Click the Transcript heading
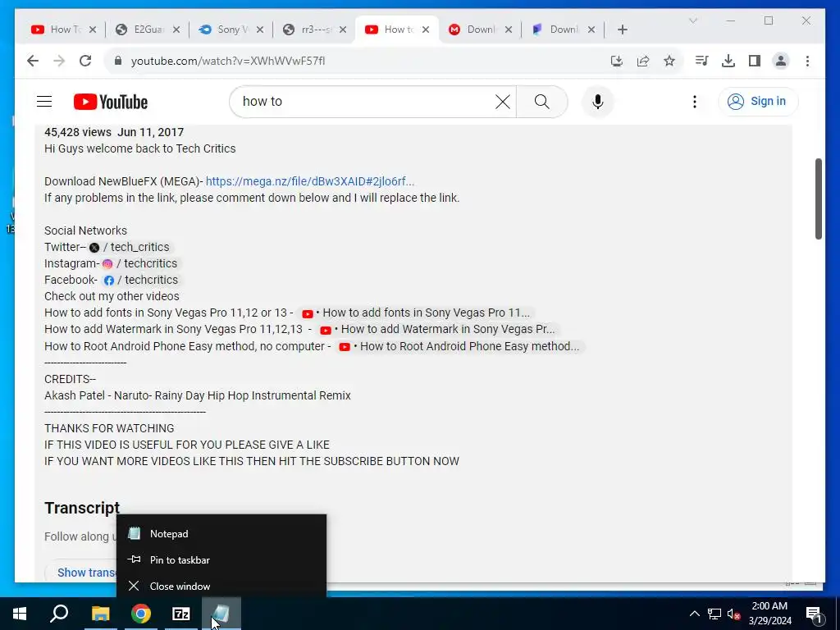The height and width of the screenshot is (630, 840). (x=82, y=508)
